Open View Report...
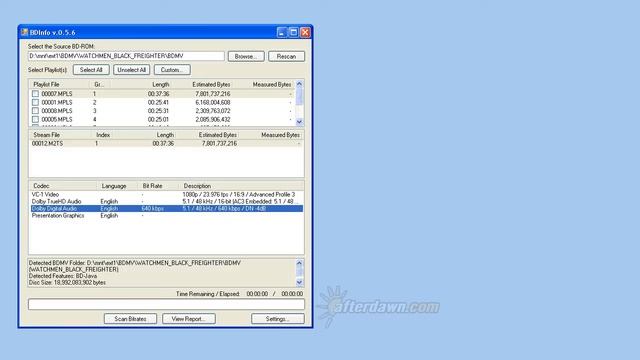 [x=189, y=319]
